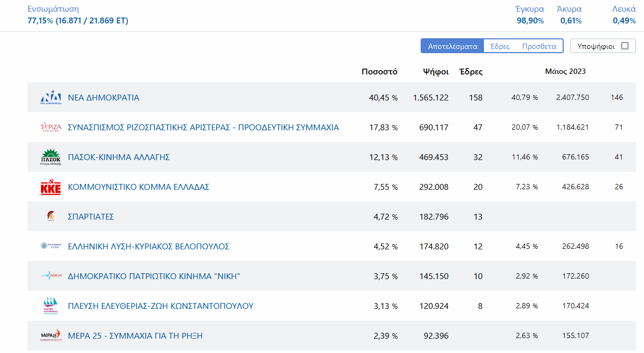Viewport: 644px width, 353px height.
Task: Open the ΠΑΣΟΚ-ΚΙΝΗΜΑ ΑΛΛΑΓΗΣ link
Action: click(119, 157)
